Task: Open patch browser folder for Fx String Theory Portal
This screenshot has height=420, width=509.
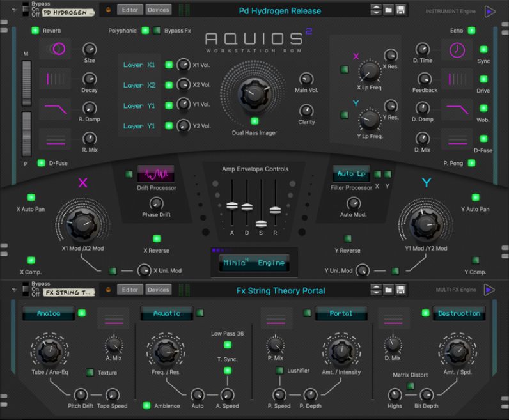Action: click(388, 290)
